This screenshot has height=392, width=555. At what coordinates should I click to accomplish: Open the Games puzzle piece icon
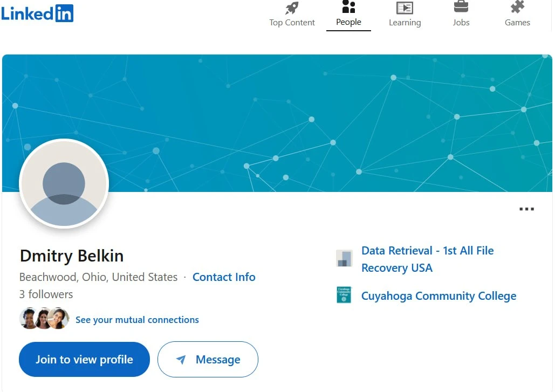[517, 6]
